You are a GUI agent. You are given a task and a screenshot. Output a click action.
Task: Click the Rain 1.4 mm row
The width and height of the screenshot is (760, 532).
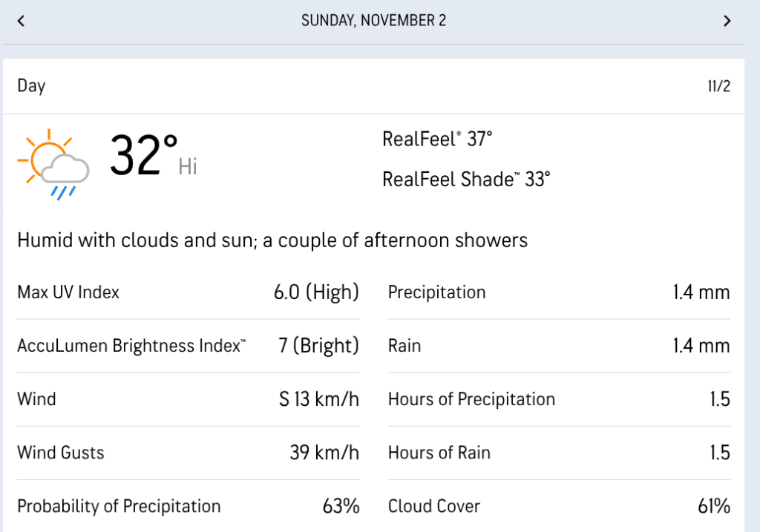click(x=559, y=346)
